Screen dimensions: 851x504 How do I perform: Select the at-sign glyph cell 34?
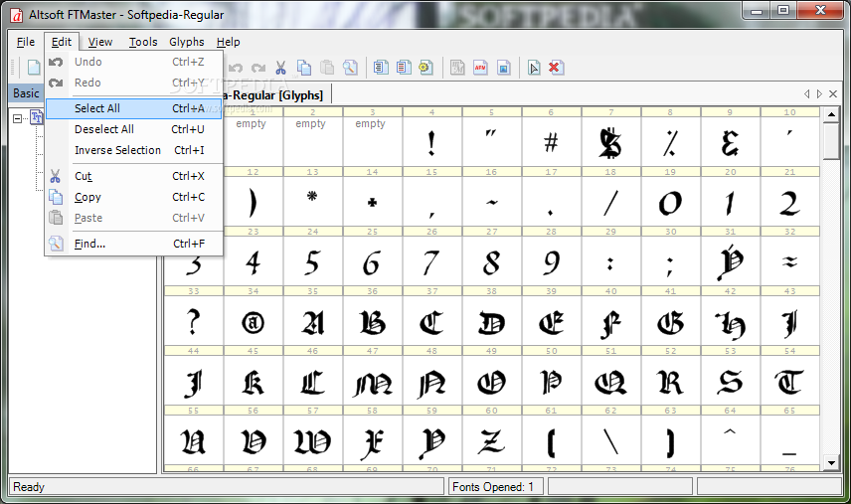click(253, 321)
